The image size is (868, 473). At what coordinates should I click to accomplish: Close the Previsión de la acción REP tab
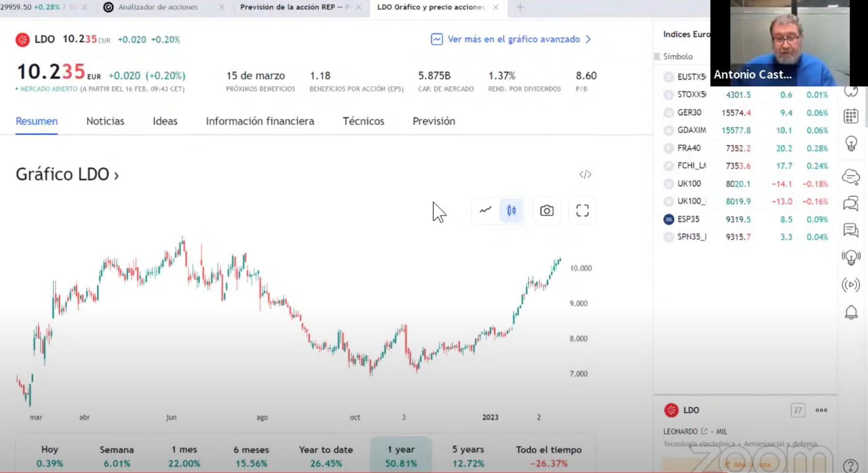click(359, 7)
